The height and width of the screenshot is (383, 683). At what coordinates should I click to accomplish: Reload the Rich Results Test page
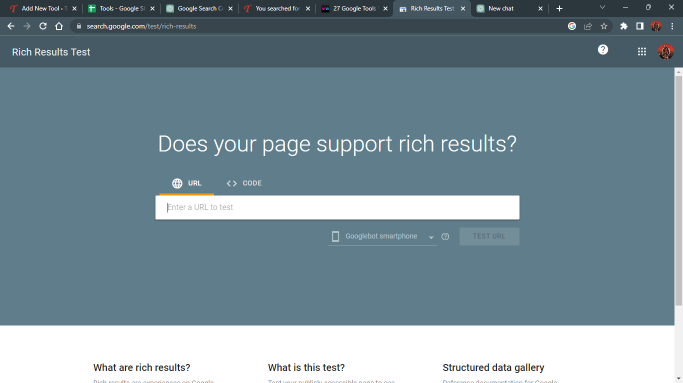pos(43,26)
